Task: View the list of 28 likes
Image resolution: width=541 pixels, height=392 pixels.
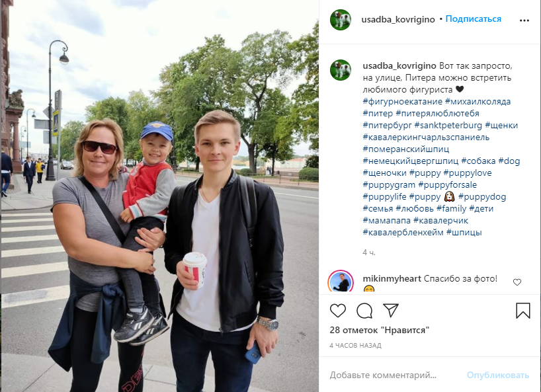Action: coord(379,330)
